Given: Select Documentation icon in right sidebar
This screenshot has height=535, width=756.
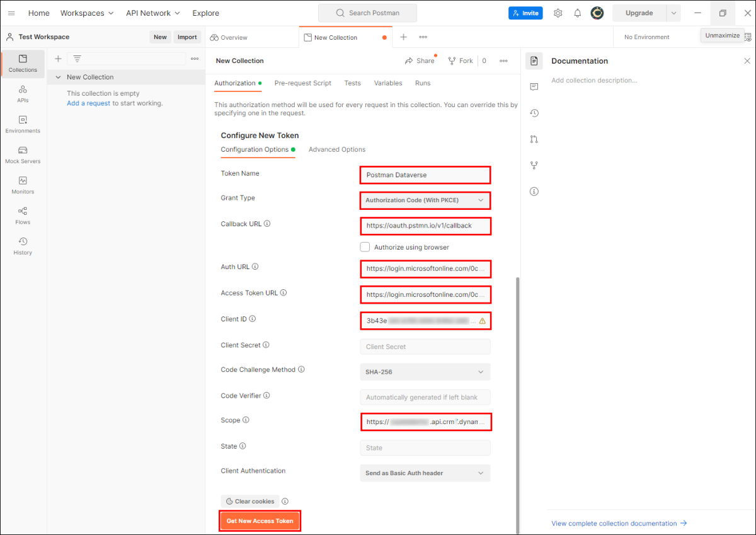Looking at the screenshot, I should tap(534, 61).
